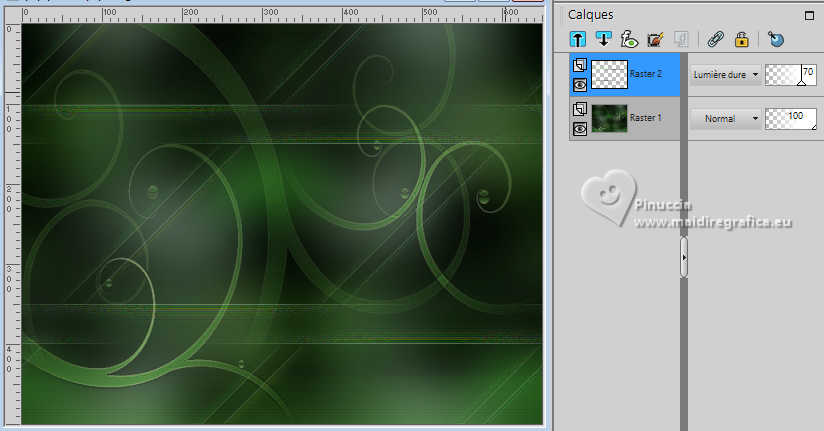Click the Calques panel title
Screen dimensions: 824x431
tap(590, 15)
